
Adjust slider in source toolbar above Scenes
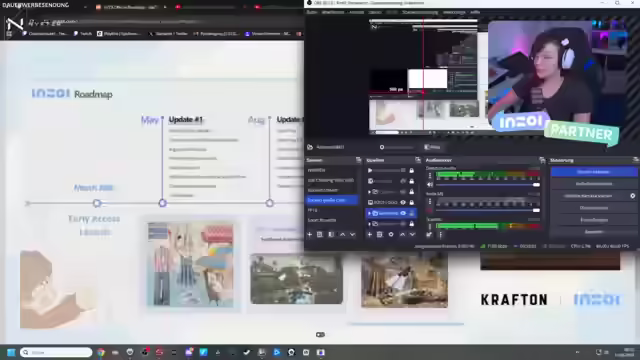(x=396, y=147)
